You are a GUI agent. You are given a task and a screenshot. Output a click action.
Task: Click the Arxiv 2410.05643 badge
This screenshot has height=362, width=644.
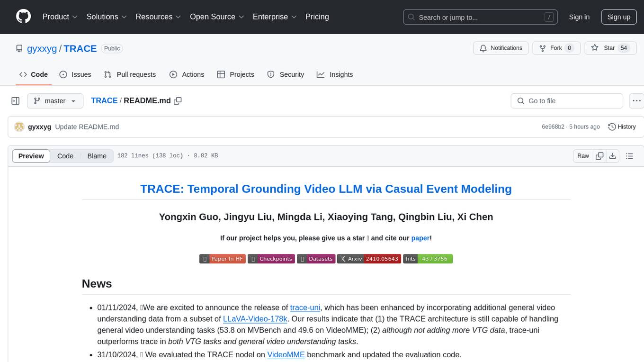(x=369, y=259)
